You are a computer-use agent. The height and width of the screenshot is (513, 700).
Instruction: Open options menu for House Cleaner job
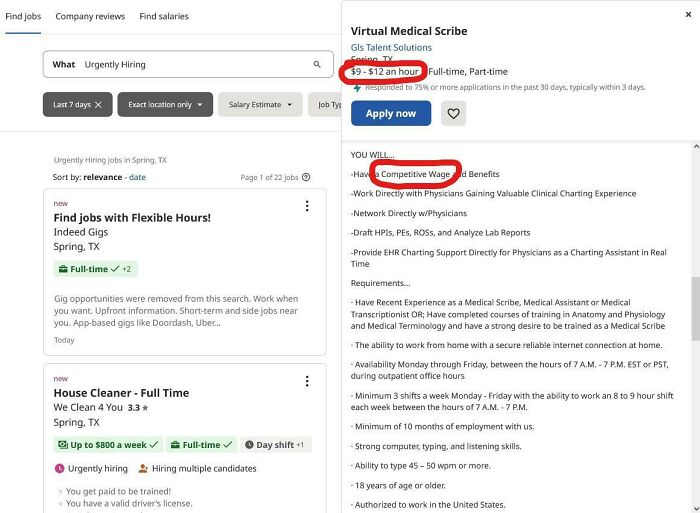[x=307, y=382]
